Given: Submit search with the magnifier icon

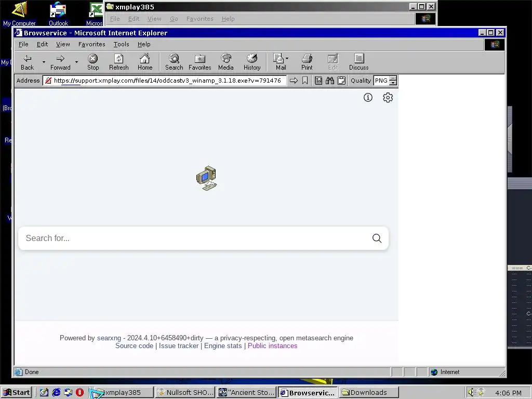Looking at the screenshot, I should [x=377, y=238].
